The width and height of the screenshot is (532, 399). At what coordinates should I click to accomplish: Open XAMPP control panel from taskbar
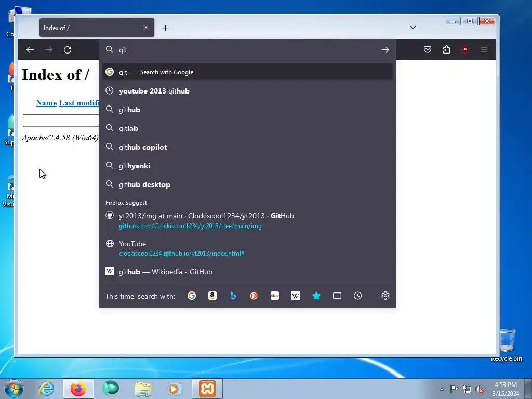tap(207, 389)
